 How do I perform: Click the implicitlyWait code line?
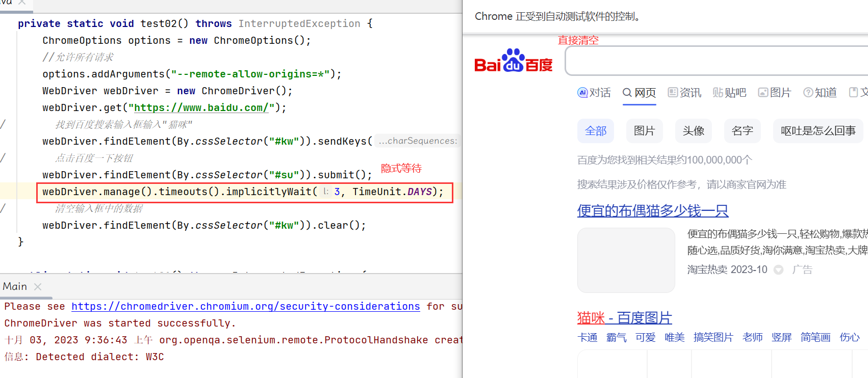pos(243,192)
